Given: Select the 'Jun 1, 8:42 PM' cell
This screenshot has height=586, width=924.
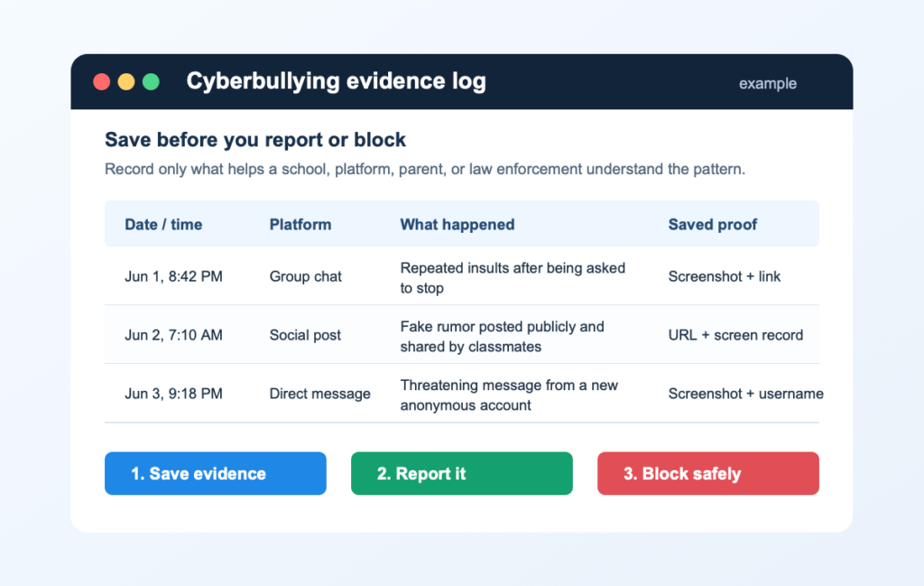Looking at the screenshot, I should tap(173, 276).
